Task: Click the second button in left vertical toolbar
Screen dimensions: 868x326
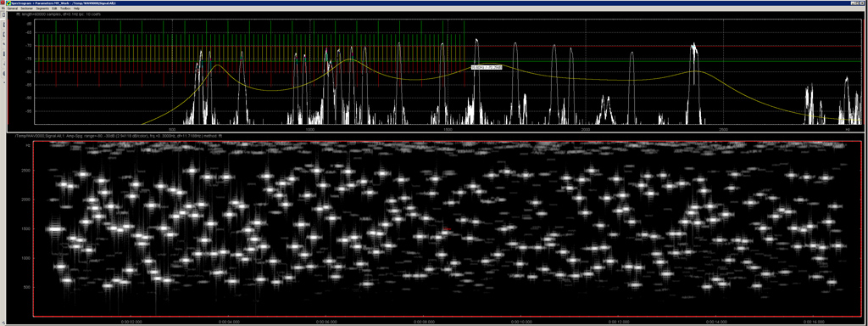Action: 4,25
